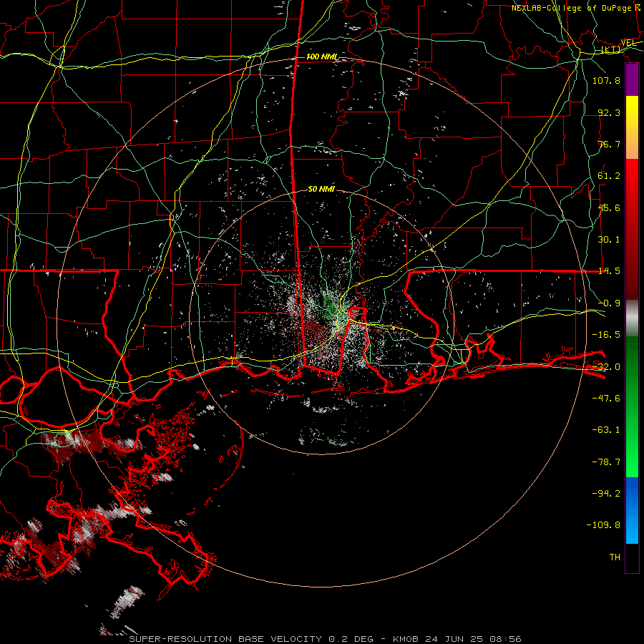Screen dimensions: 644x644
Task: Click the [KT] units label
Action: coord(611,49)
